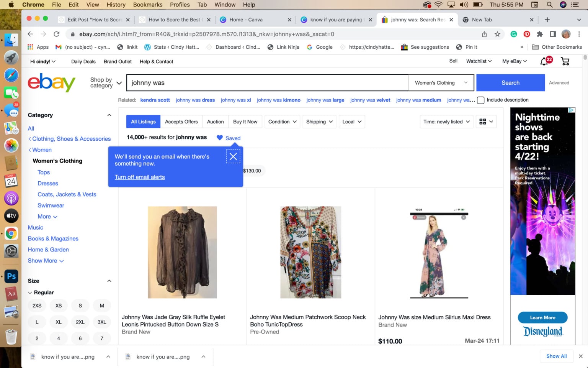
Task: Tick the Include description checkbox
Action: 481,100
